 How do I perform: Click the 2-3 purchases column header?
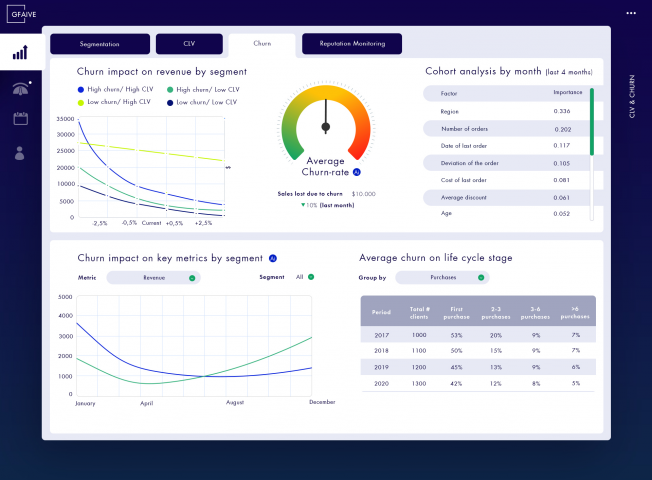pos(496,313)
